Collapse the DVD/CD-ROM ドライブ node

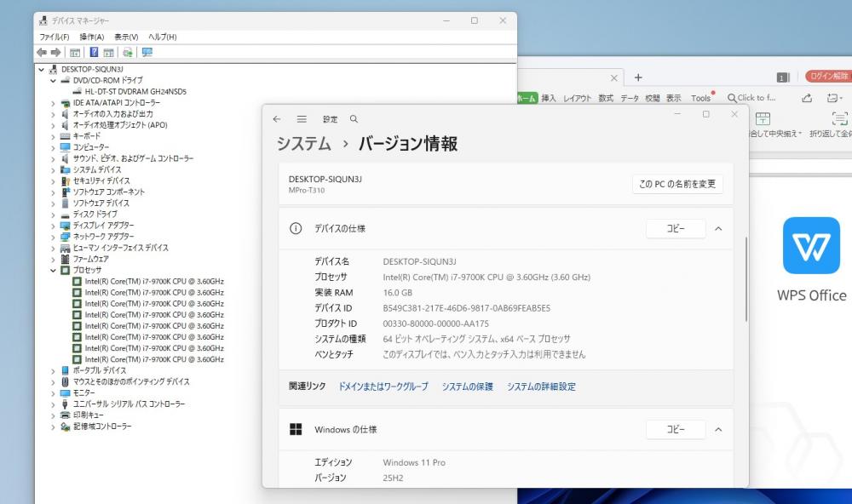point(53,80)
